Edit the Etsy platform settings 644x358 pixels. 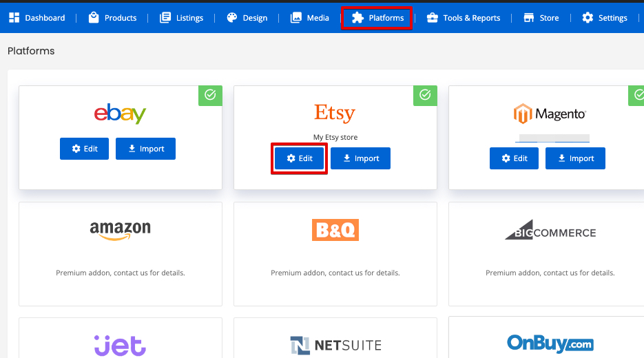pos(299,158)
